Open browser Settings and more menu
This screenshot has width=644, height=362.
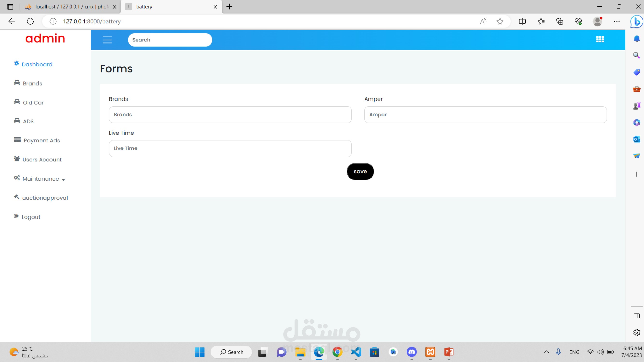pyautogui.click(x=617, y=21)
